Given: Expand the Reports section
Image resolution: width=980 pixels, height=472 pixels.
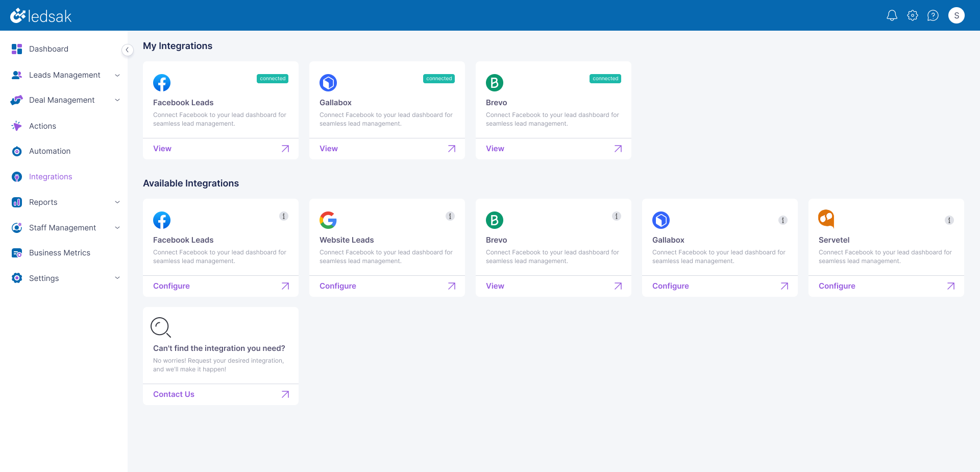Looking at the screenshot, I should 117,202.
